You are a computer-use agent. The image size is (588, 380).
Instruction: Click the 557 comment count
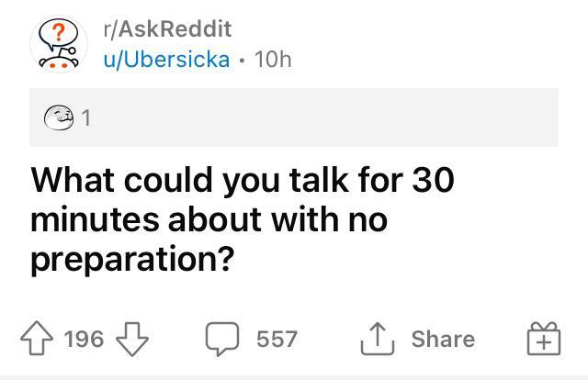277,340
